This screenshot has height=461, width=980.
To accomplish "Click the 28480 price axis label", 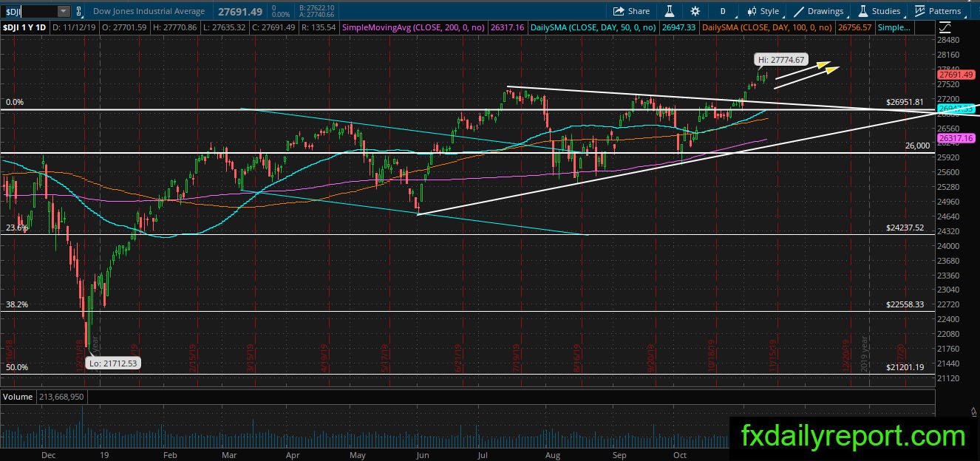I will tap(948, 40).
